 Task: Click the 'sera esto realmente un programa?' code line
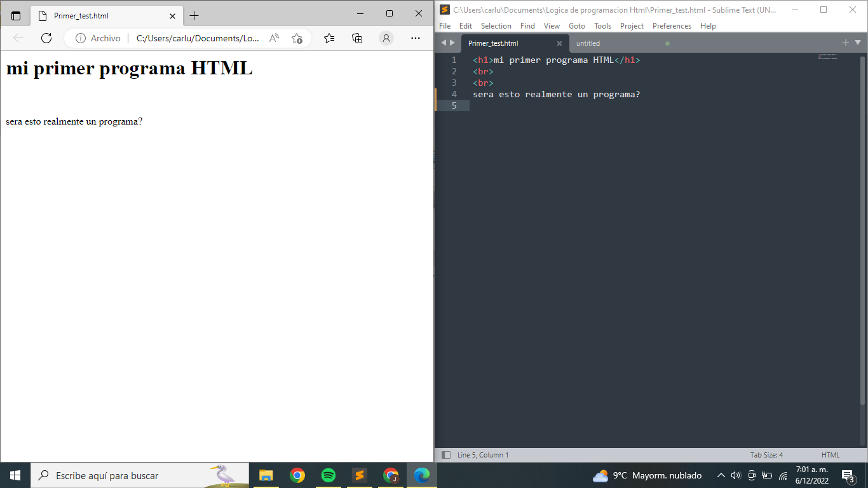pyautogui.click(x=556, y=94)
